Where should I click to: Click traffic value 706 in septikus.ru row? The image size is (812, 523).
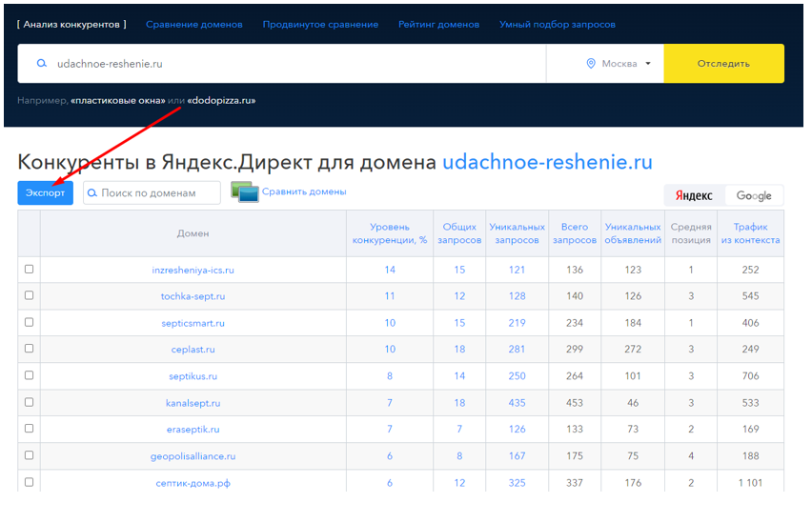750,376
